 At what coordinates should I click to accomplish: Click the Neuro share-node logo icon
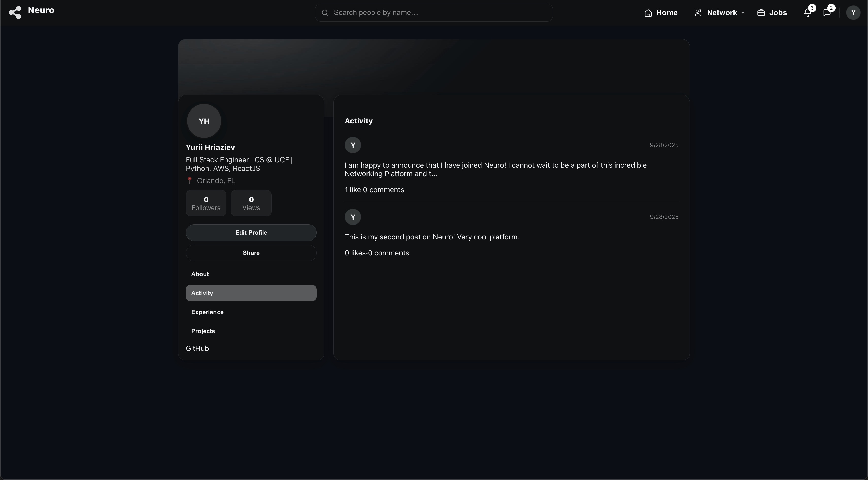15,13
